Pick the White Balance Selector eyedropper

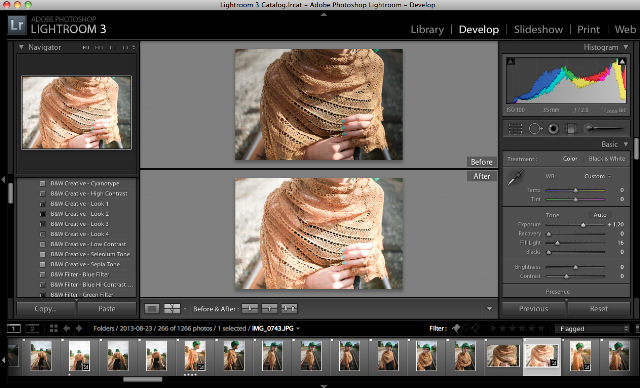pos(515,178)
